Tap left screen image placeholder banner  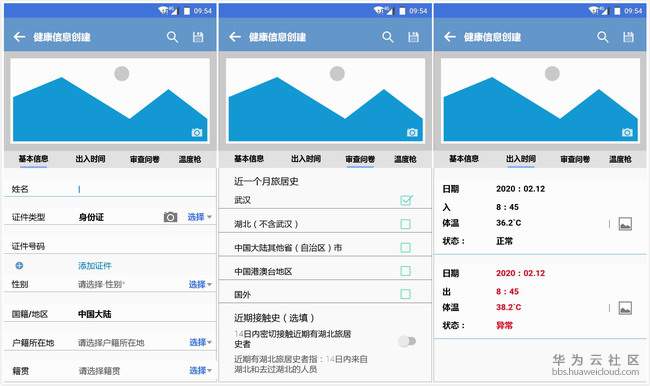coord(110,100)
